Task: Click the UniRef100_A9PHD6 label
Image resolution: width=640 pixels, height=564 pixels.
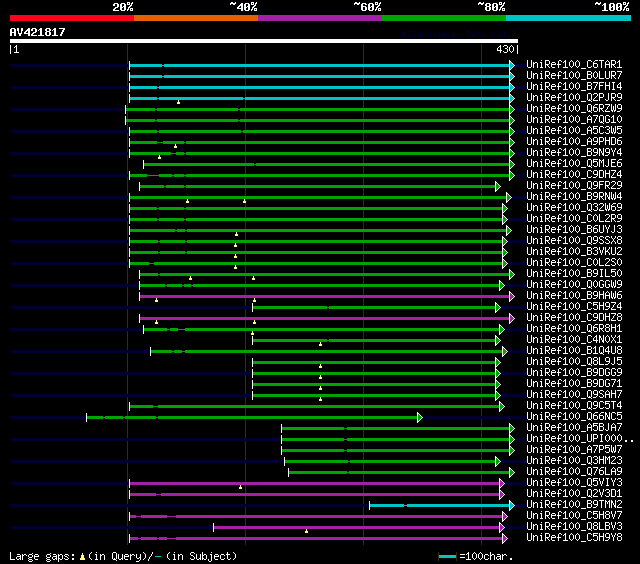Action: coord(574,142)
